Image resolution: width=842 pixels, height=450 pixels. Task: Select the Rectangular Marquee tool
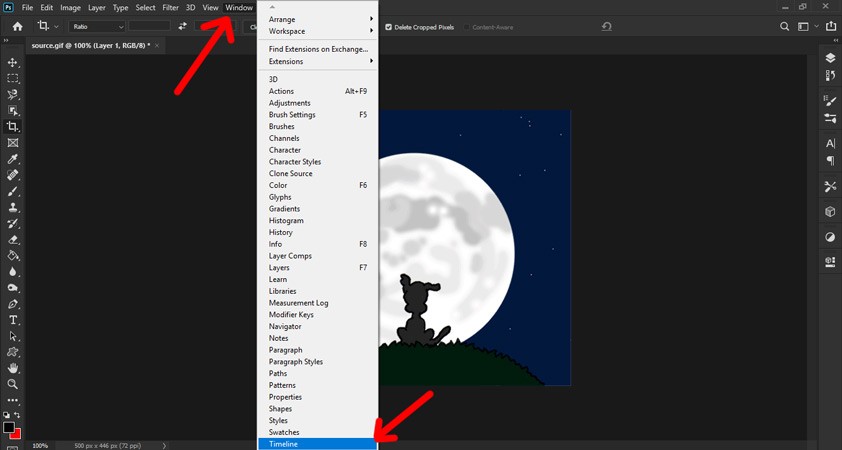pos(13,78)
